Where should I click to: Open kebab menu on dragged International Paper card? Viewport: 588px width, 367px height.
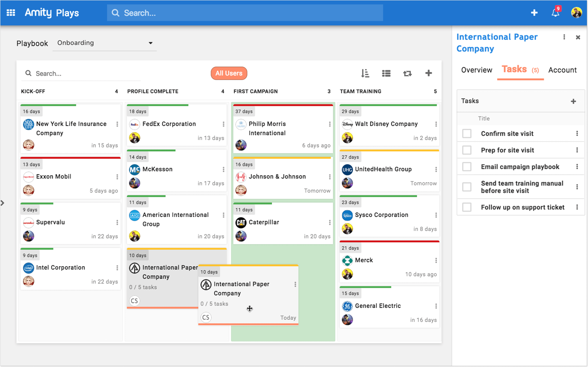pos(295,284)
